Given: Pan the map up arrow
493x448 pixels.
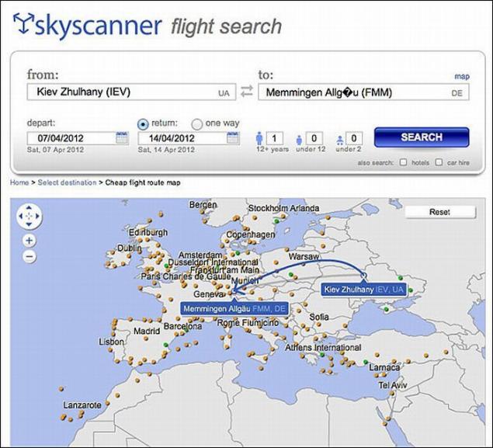Looking at the screenshot, I should tap(29, 207).
